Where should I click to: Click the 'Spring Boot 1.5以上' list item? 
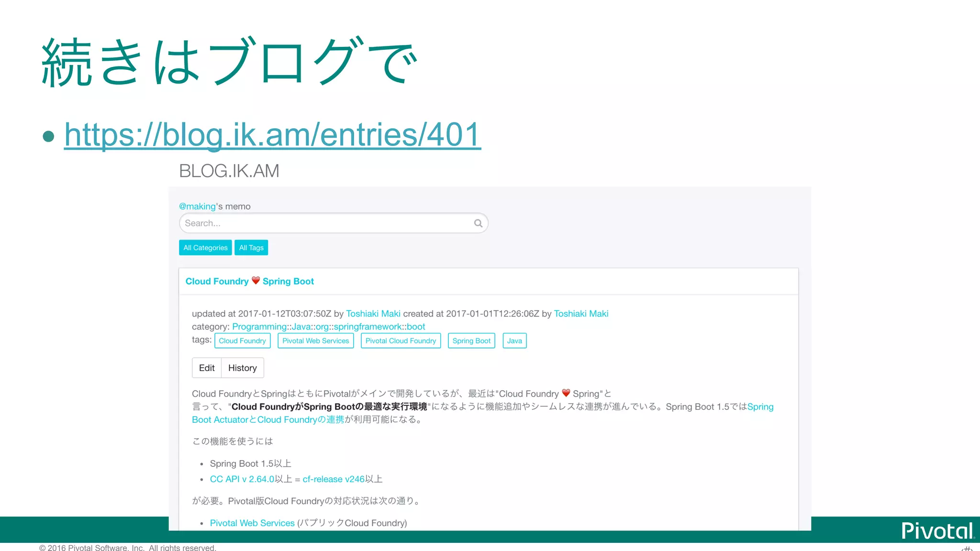(x=251, y=463)
